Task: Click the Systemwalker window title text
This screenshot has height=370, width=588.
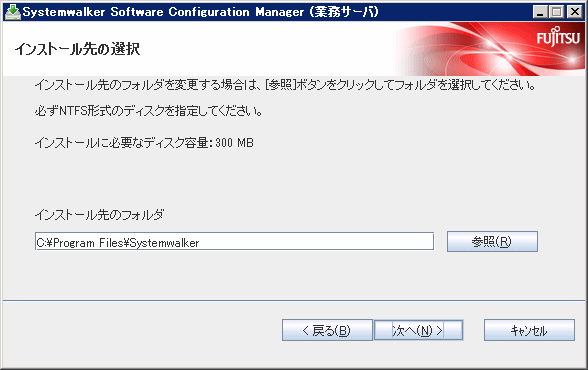Action: (200, 12)
